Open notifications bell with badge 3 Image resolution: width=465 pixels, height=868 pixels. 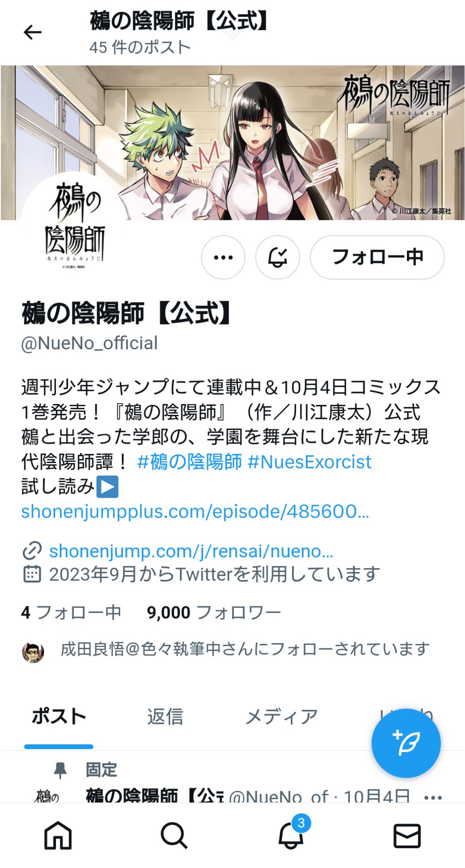click(291, 833)
